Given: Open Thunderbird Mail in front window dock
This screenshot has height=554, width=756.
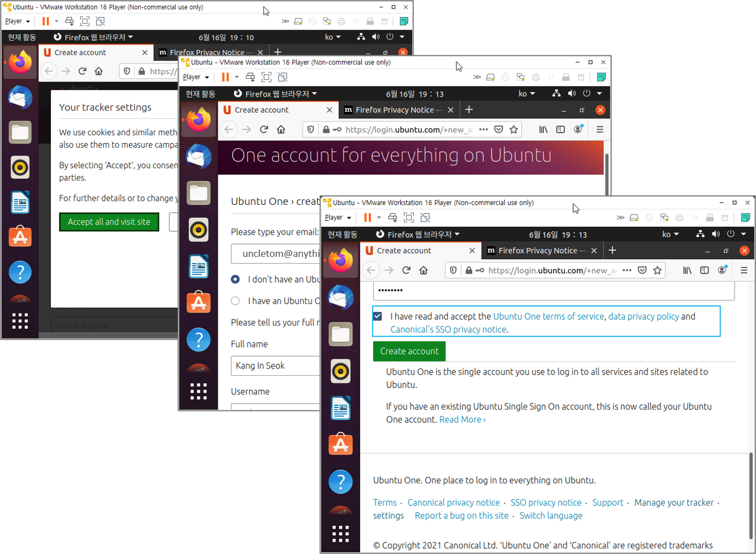Looking at the screenshot, I should coord(340,297).
